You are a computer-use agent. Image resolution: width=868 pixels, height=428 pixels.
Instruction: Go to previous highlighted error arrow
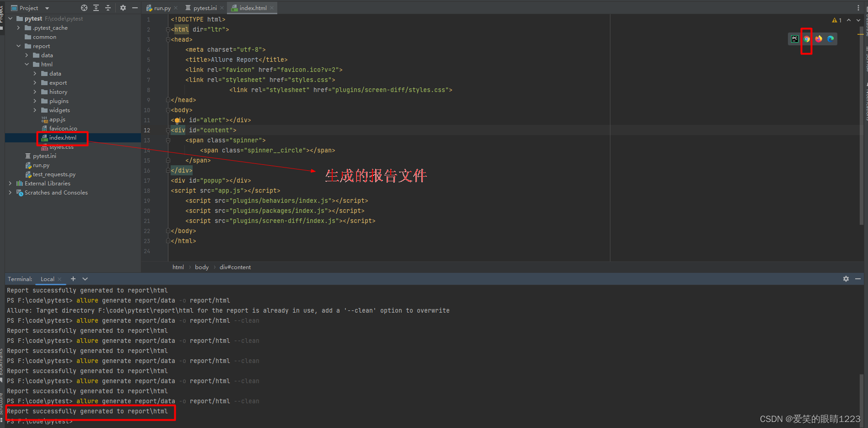[849, 20]
